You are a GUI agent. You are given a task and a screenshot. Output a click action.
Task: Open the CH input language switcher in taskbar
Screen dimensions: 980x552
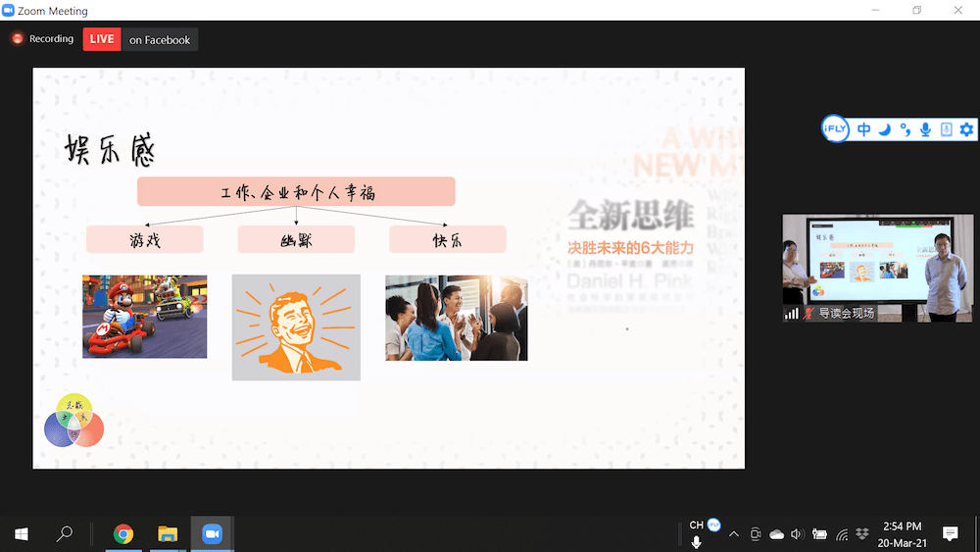[x=697, y=526]
